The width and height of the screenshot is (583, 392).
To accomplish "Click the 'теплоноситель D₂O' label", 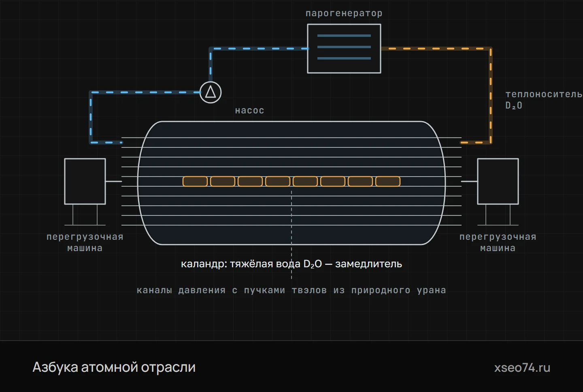I will (544, 100).
